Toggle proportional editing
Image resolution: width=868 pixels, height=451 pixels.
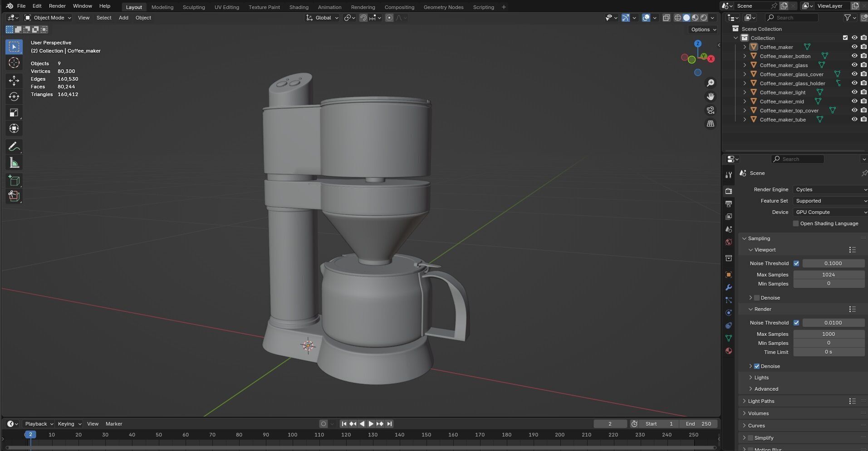[389, 18]
